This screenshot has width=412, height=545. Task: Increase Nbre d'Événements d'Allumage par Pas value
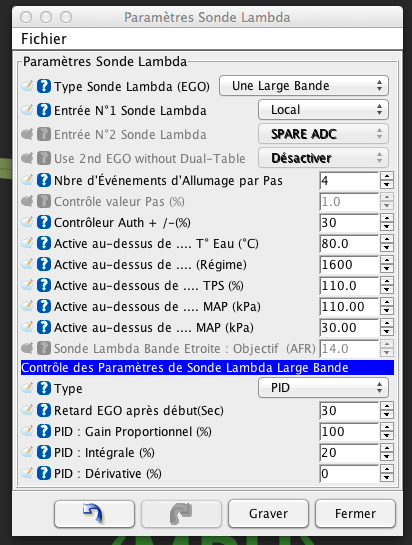(387, 176)
